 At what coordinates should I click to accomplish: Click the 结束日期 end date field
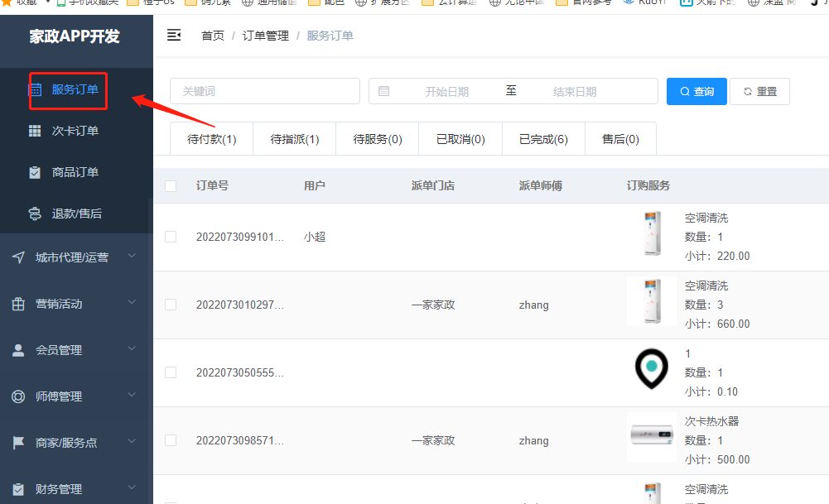pos(575,91)
